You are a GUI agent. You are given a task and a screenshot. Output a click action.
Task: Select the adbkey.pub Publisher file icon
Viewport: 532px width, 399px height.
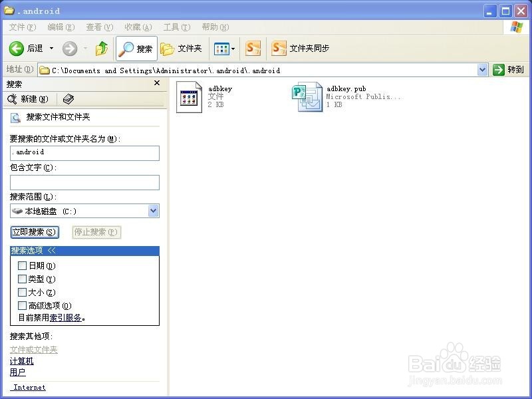[307, 96]
